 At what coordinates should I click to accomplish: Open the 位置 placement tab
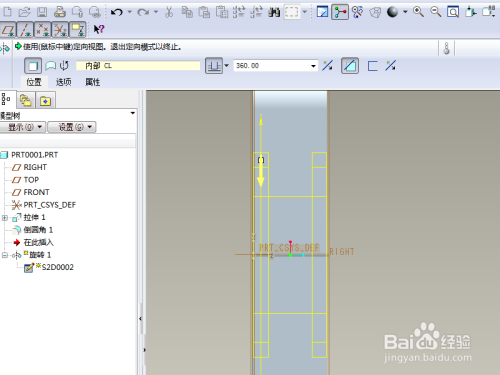pyautogui.click(x=34, y=82)
